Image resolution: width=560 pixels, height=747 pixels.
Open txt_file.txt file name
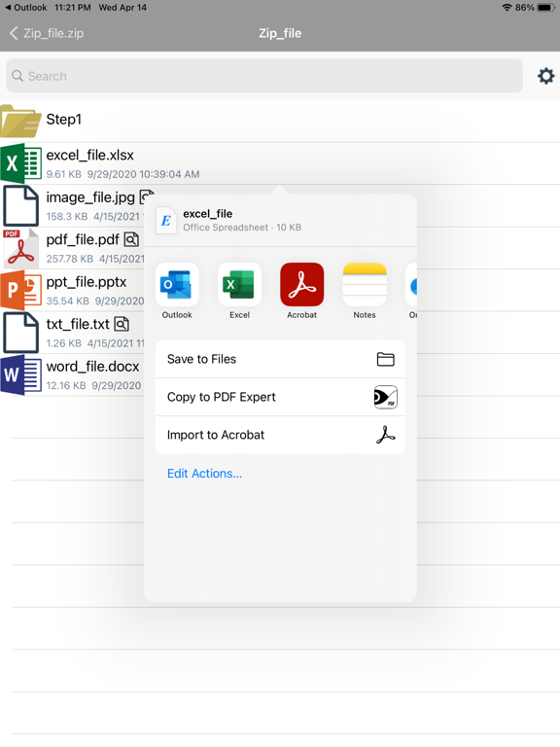78,325
